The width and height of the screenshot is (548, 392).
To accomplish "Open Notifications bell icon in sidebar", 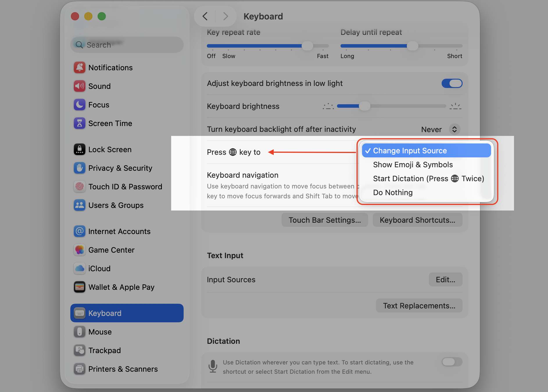I will (x=79, y=67).
